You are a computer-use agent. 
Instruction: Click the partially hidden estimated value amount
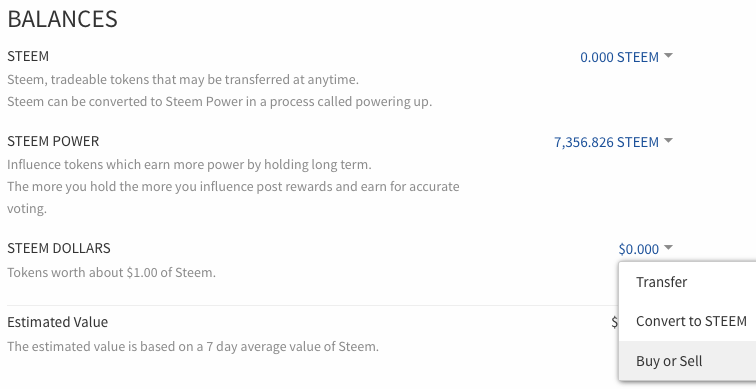[x=615, y=322]
